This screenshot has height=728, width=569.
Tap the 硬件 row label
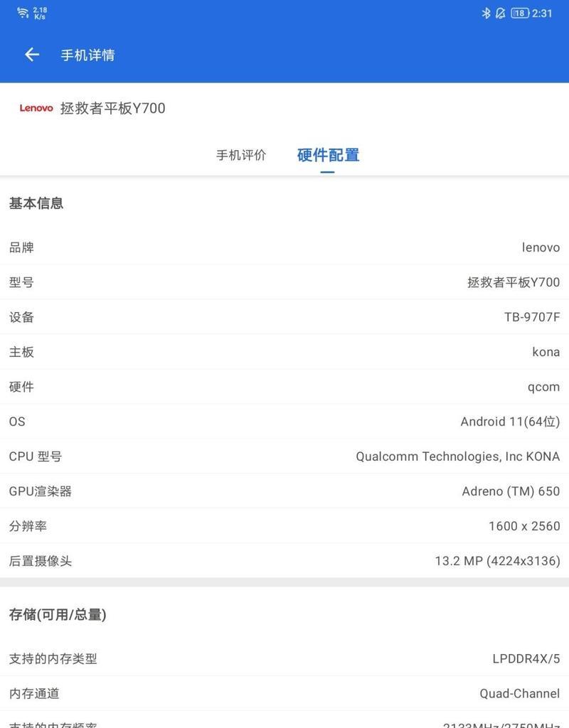coord(21,387)
